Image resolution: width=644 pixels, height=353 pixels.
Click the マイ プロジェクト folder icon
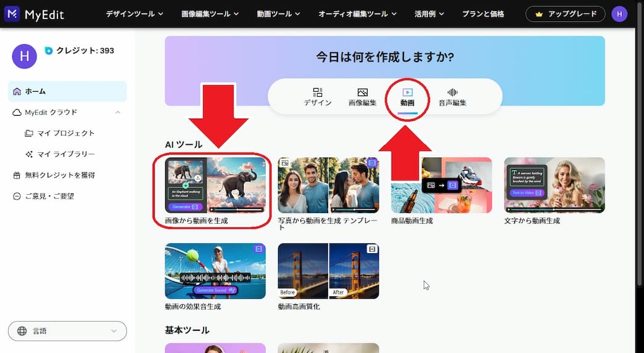click(29, 133)
